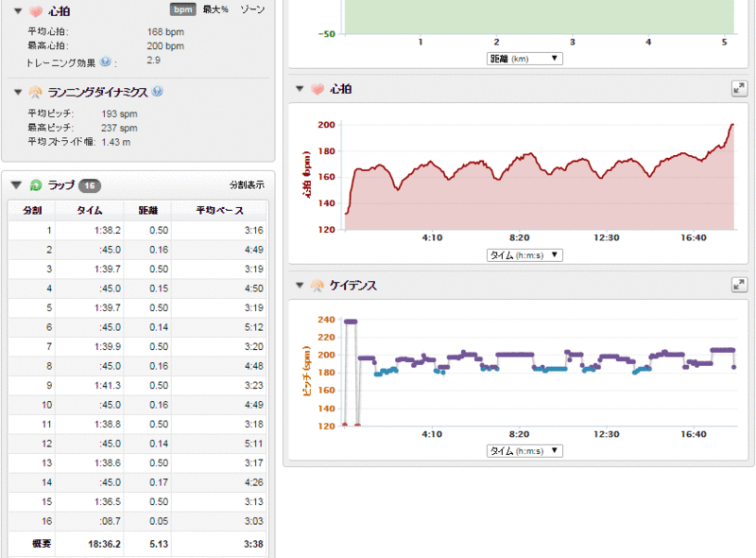This screenshot has width=756, height=558.
Task: Click the green ラップ section icon
Action: pyautogui.click(x=35, y=185)
